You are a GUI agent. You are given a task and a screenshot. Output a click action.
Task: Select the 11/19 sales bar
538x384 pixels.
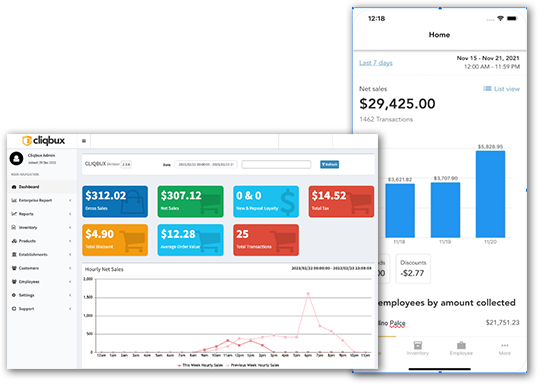point(445,210)
